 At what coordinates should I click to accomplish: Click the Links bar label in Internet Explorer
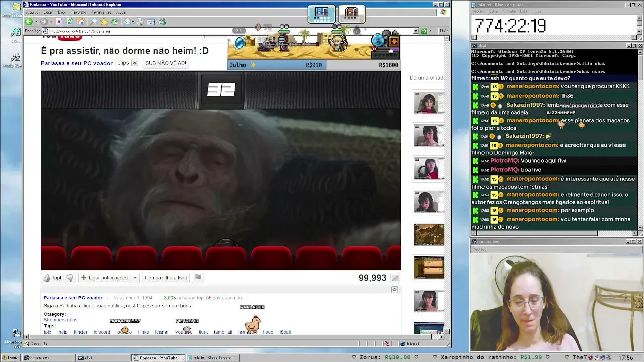[x=444, y=31]
